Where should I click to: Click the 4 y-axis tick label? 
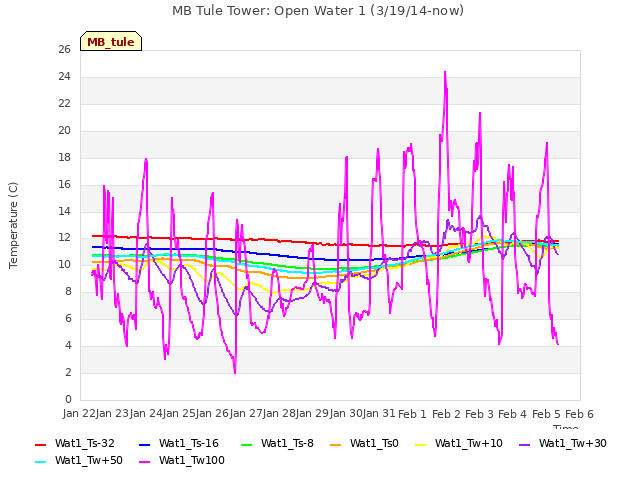(x=68, y=345)
